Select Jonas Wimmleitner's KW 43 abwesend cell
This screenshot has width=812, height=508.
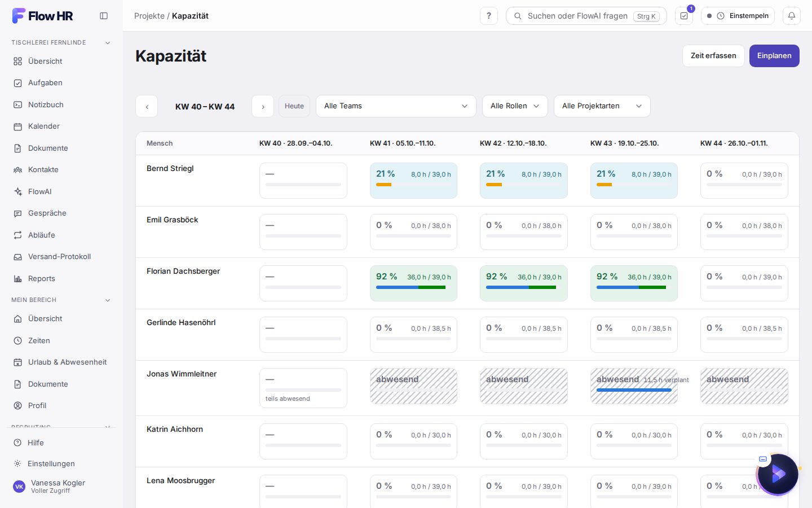coord(634,386)
